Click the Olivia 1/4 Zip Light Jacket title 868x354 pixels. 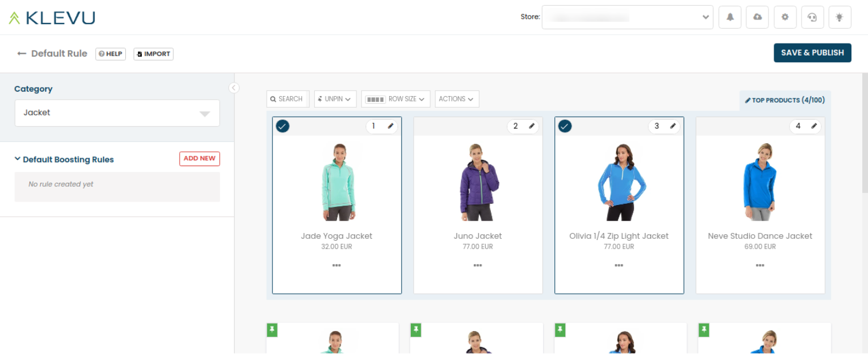point(619,236)
